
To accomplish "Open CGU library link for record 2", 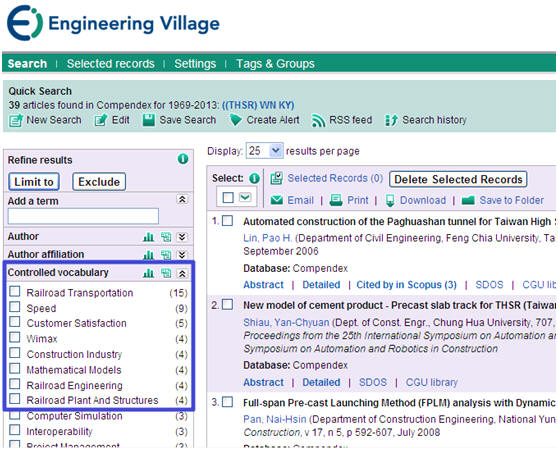I will click(431, 382).
